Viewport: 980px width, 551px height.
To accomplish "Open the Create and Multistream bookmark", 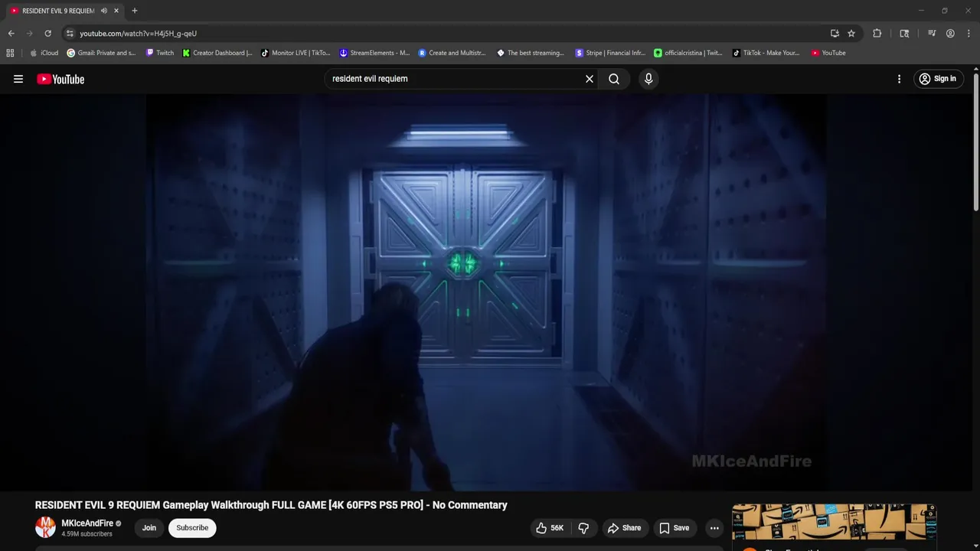I will pos(452,53).
